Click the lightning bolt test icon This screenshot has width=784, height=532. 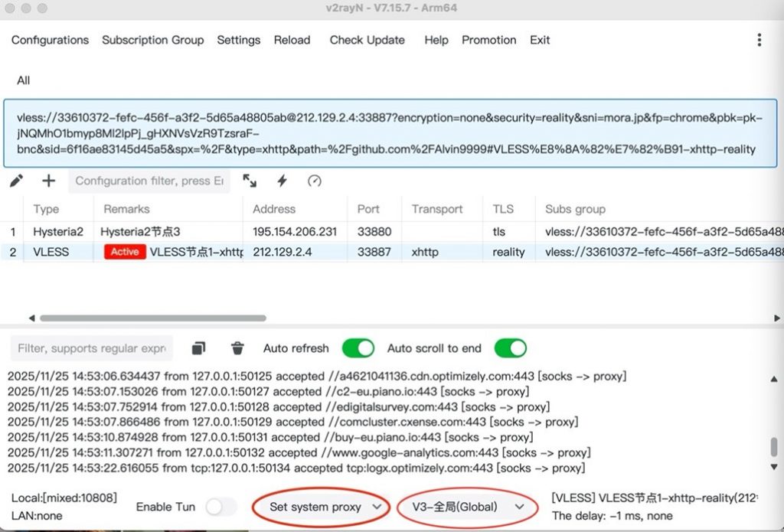coord(282,181)
